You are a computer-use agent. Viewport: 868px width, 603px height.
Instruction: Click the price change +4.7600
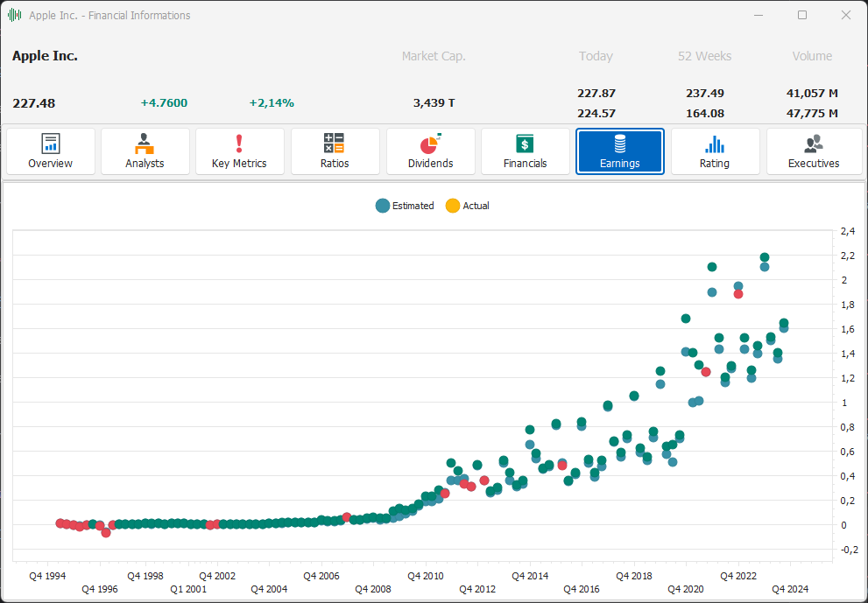164,103
